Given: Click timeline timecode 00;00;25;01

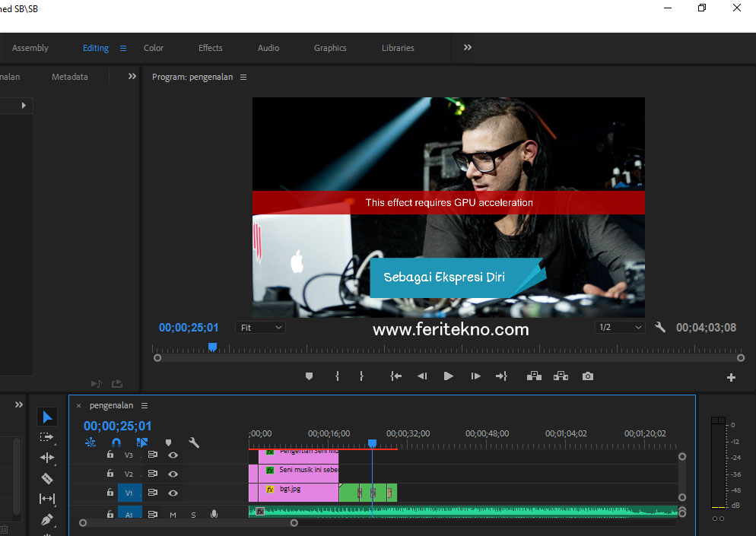Looking at the screenshot, I should (117, 426).
